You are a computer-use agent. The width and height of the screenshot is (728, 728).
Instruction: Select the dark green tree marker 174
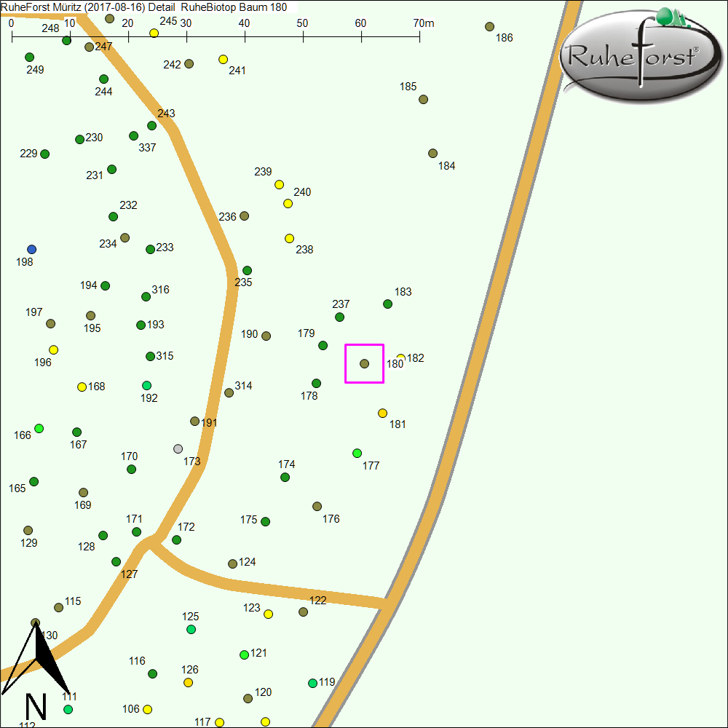click(285, 477)
